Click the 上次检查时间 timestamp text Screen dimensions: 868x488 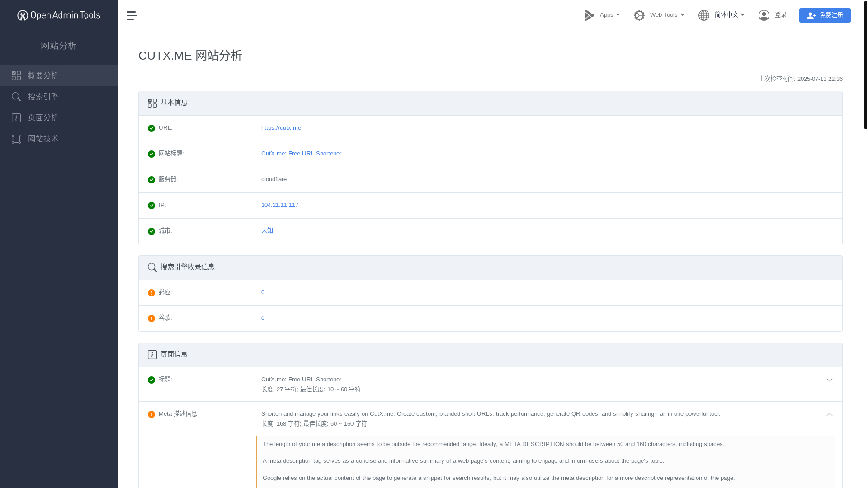[x=801, y=79]
